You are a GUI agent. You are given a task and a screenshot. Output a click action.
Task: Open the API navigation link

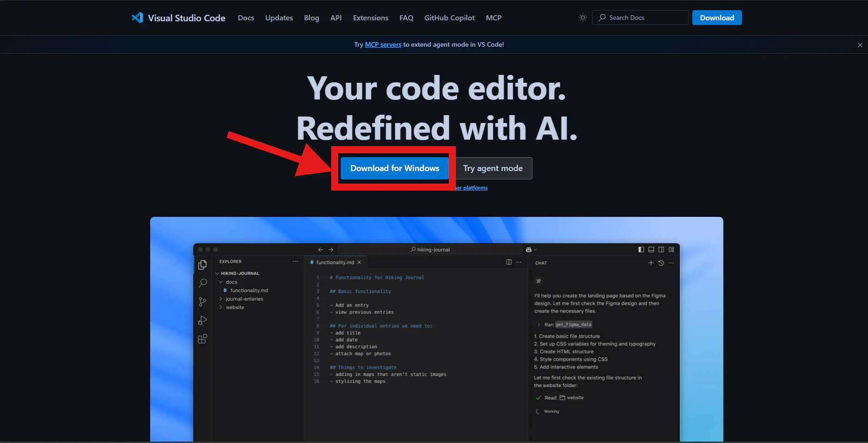(x=336, y=18)
